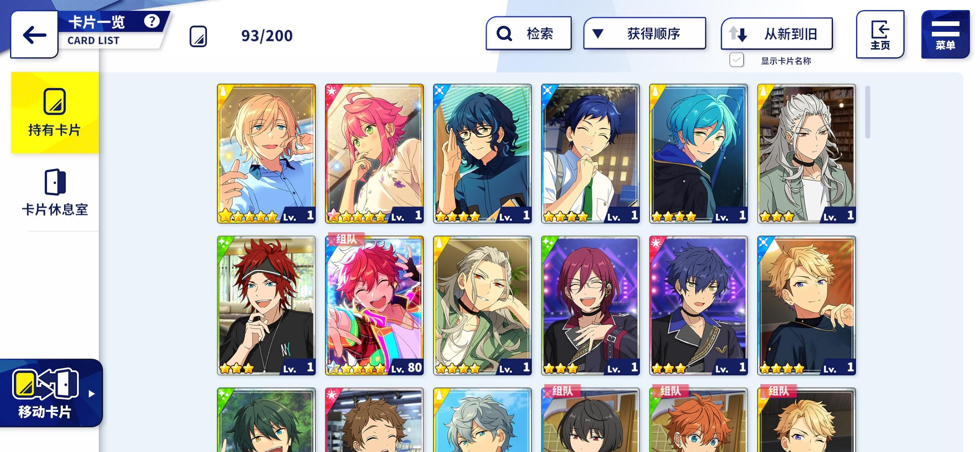Go back with the arrow button
The width and height of the screenshot is (980, 452).
[x=34, y=35]
